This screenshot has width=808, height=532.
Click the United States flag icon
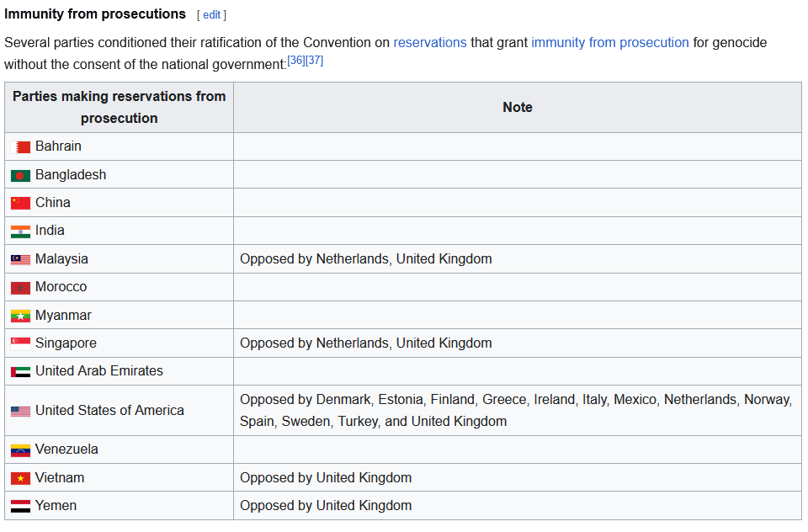pyautogui.click(x=20, y=411)
